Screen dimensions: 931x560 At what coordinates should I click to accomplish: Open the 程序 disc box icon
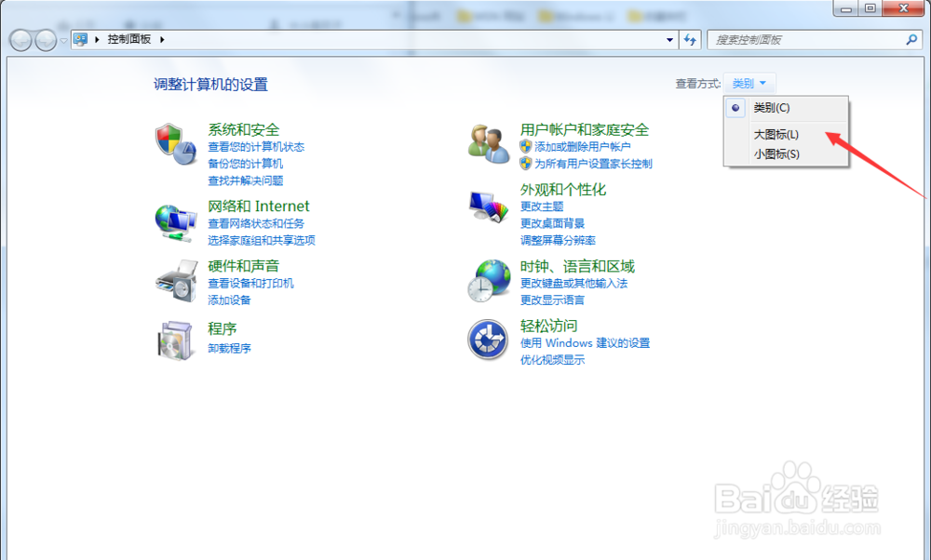pos(176,340)
